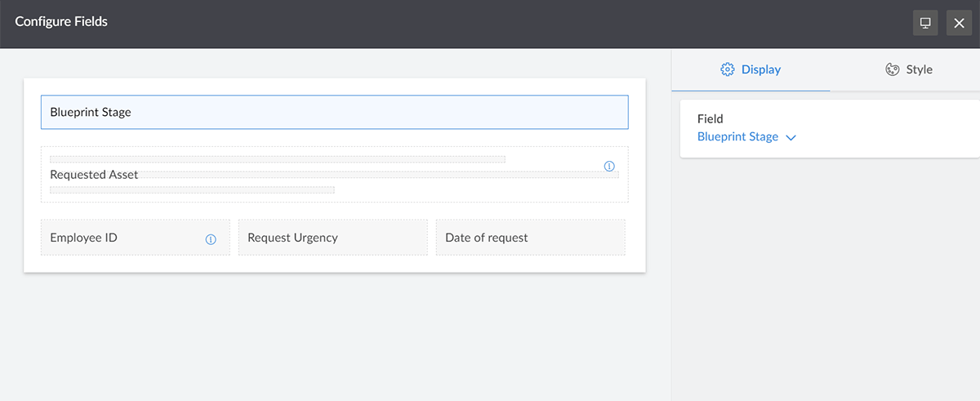Click the Configure Fields title text

(61, 21)
